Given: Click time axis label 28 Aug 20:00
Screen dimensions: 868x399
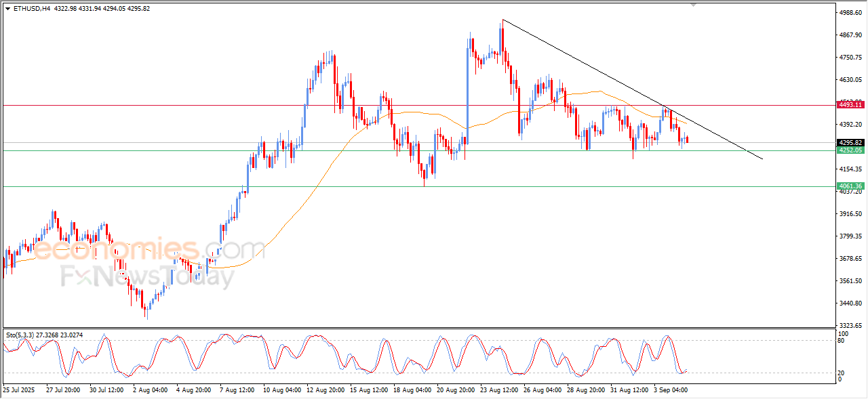Looking at the screenshot, I should tap(585, 390).
